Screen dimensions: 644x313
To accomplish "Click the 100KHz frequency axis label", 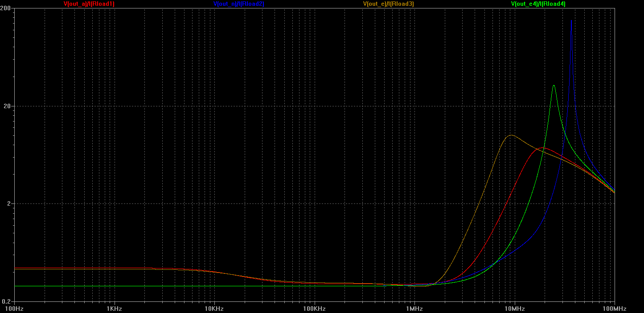I will [315, 309].
